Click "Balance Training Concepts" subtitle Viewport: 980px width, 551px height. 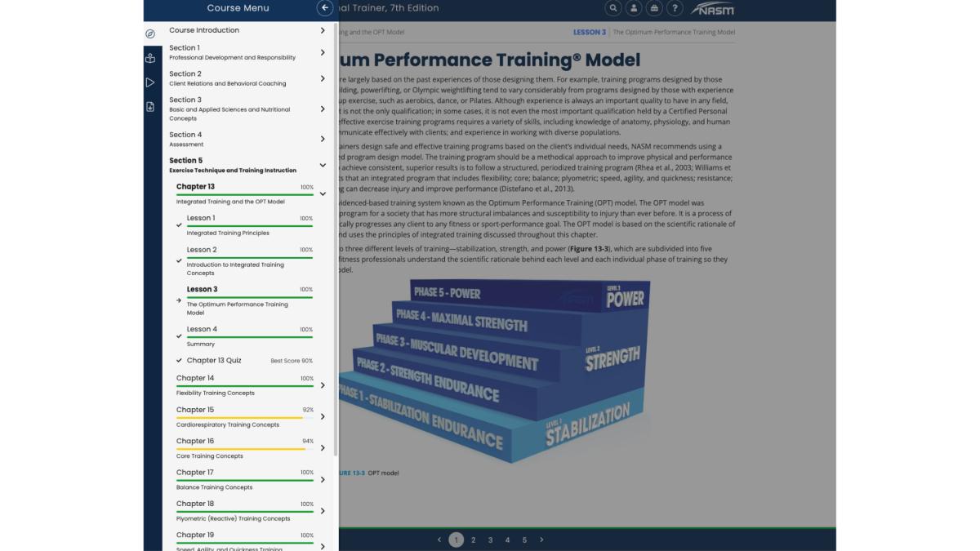(x=214, y=487)
